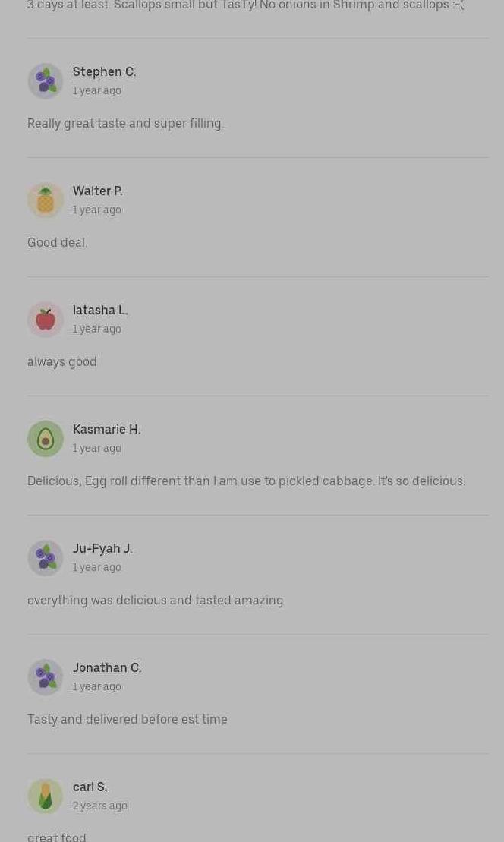Click the "Tasty and delivered before est time" review
The height and width of the screenshot is (842, 504).
coord(127,719)
